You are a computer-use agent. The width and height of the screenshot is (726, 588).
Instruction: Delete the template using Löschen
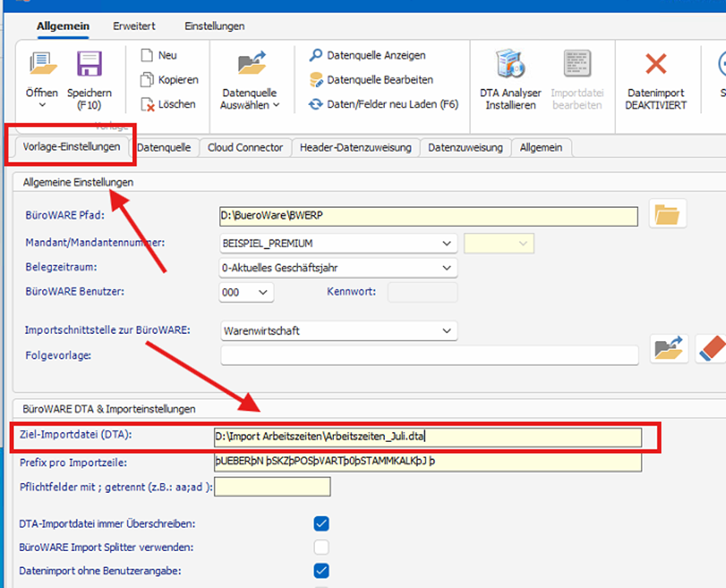pyautogui.click(x=168, y=104)
